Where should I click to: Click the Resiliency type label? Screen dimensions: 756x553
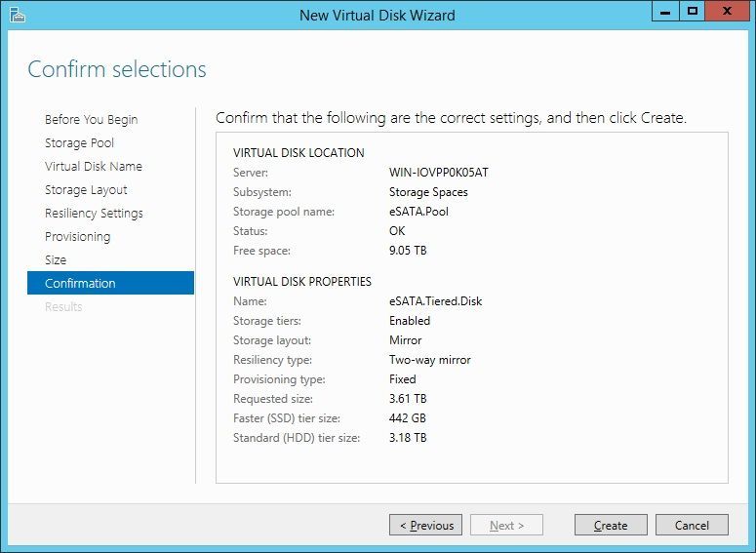coord(272,360)
